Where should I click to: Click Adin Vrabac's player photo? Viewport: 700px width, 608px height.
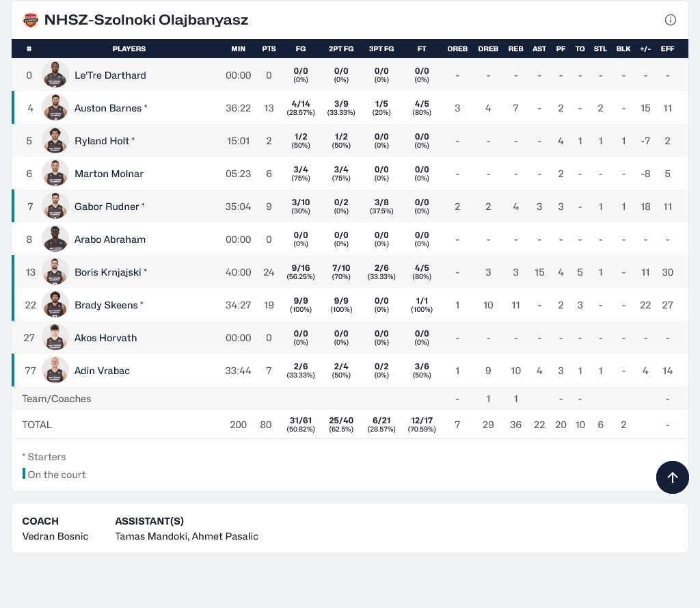pyautogui.click(x=55, y=371)
